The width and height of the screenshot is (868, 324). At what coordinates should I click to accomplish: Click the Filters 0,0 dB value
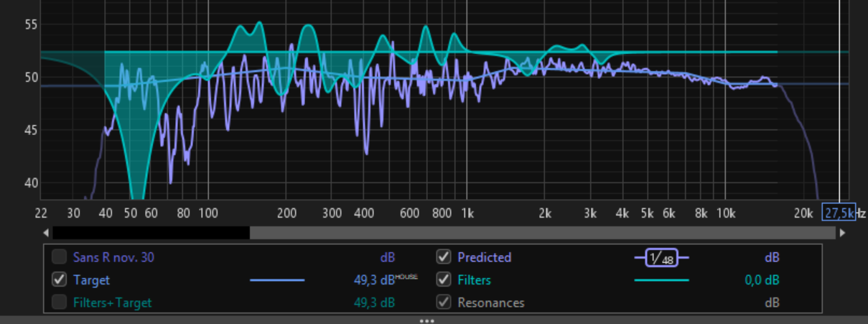(762, 280)
